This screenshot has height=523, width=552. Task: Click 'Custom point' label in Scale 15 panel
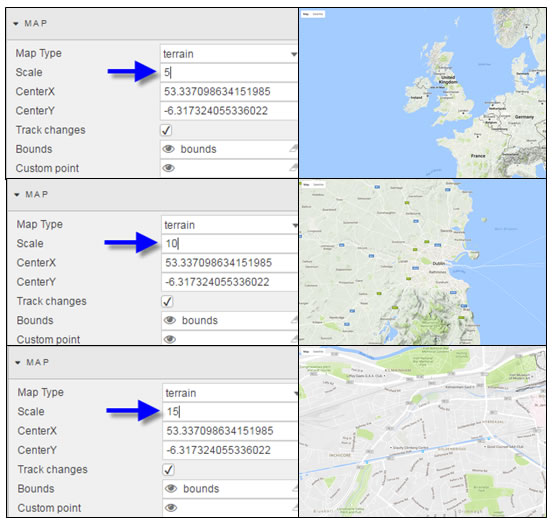[49, 508]
